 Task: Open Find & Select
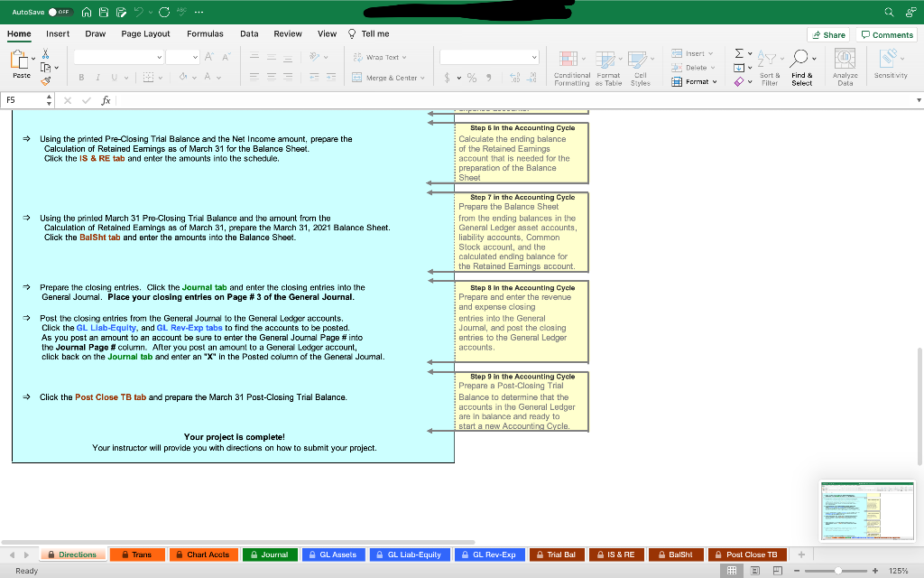click(x=802, y=69)
